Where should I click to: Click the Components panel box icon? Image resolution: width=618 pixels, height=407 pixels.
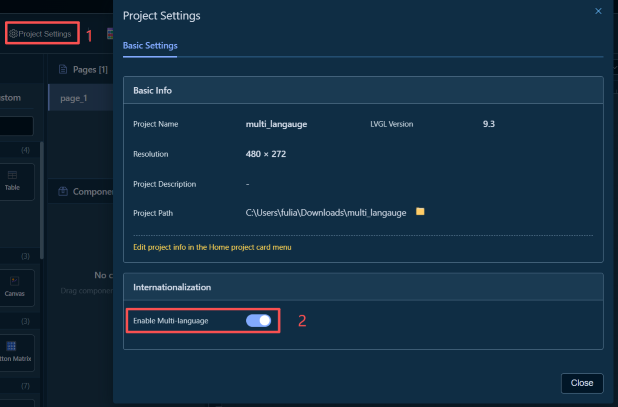coord(63,191)
